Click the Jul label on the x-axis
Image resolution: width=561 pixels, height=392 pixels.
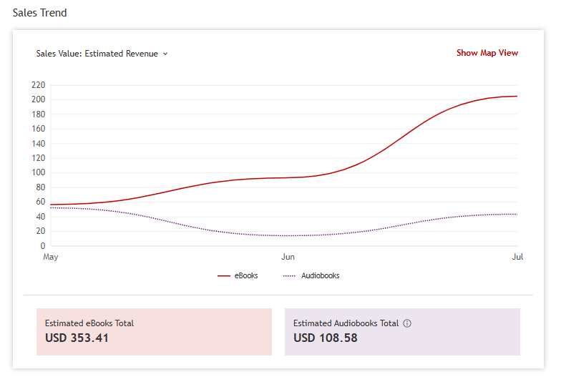(x=517, y=257)
